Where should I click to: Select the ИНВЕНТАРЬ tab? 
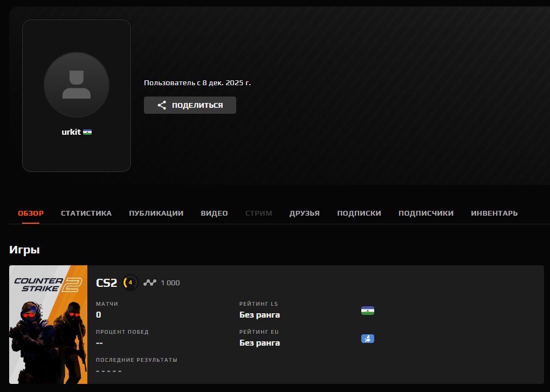494,213
